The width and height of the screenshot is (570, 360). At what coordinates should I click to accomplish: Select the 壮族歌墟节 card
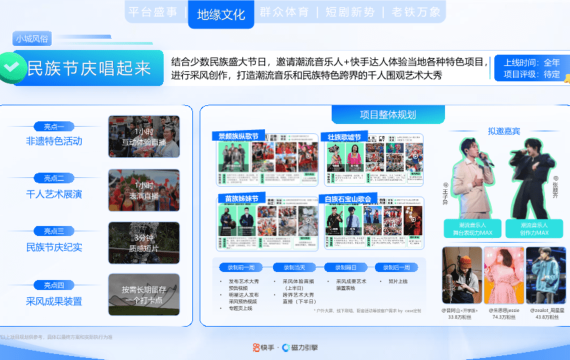pyautogui.click(x=373, y=159)
